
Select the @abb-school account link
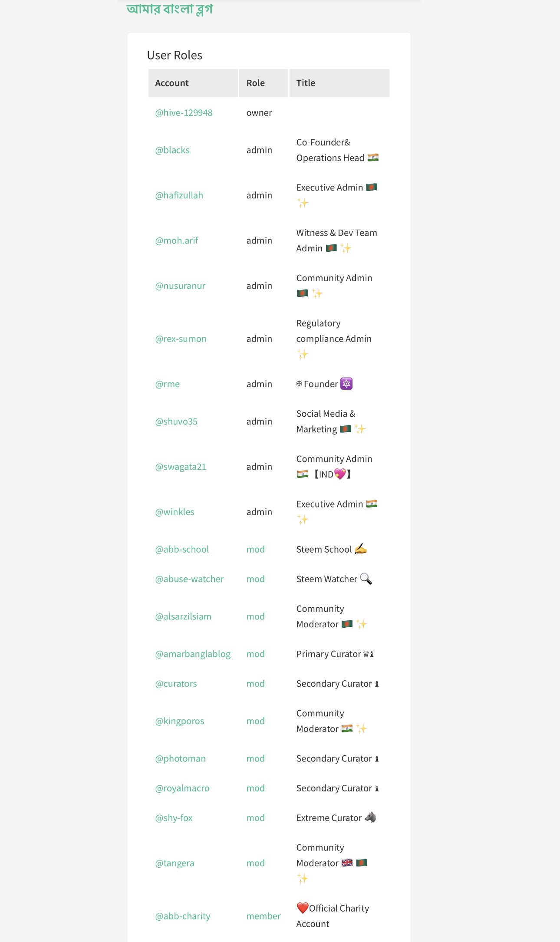tap(182, 550)
